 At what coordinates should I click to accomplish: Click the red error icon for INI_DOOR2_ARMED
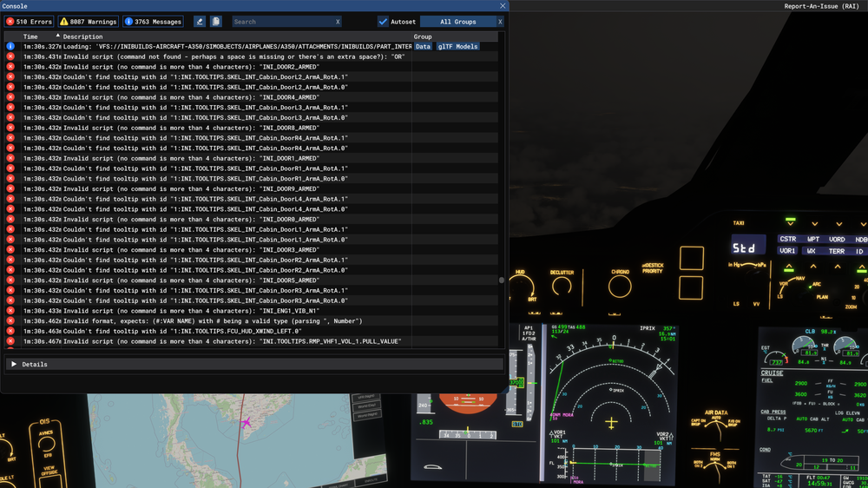[x=10, y=67]
